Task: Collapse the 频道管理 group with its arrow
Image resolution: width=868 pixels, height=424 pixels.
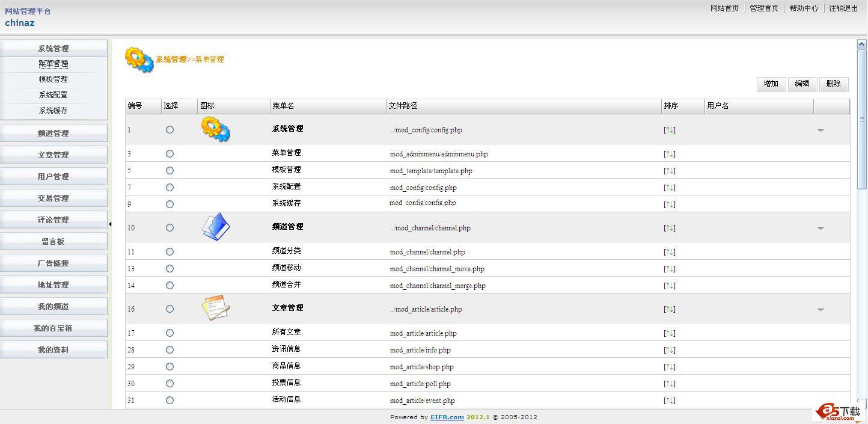Action: (821, 228)
